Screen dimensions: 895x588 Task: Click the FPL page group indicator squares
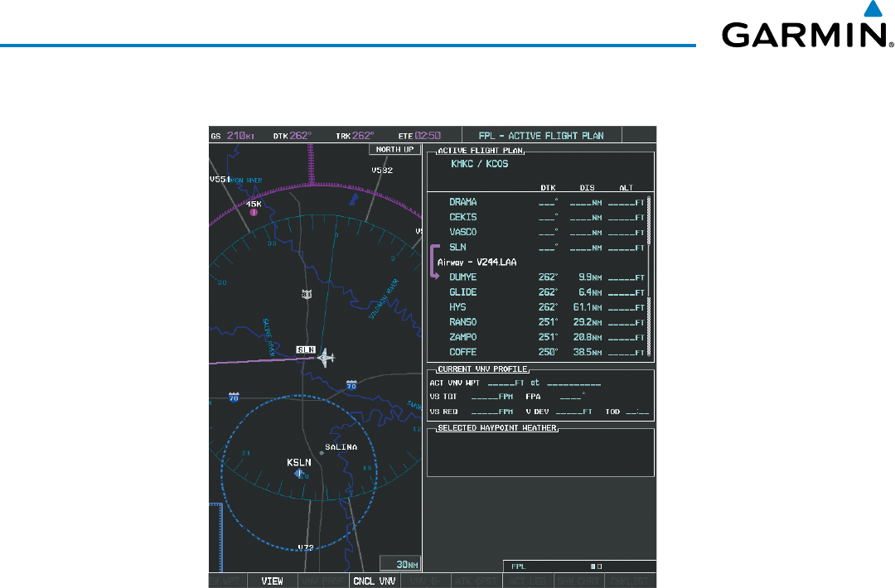596,566
